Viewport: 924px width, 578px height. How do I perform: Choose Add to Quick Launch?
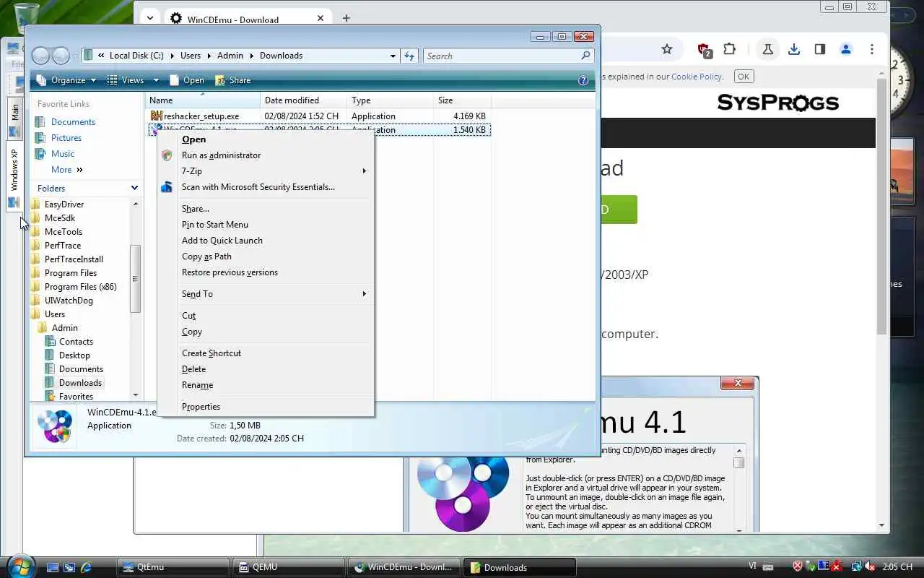click(266, 241)
